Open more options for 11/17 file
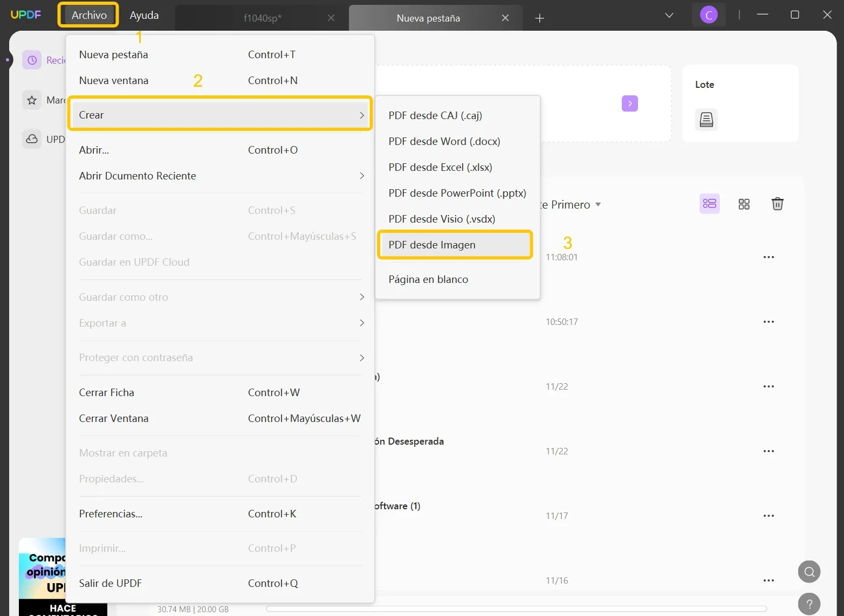 [x=768, y=516]
